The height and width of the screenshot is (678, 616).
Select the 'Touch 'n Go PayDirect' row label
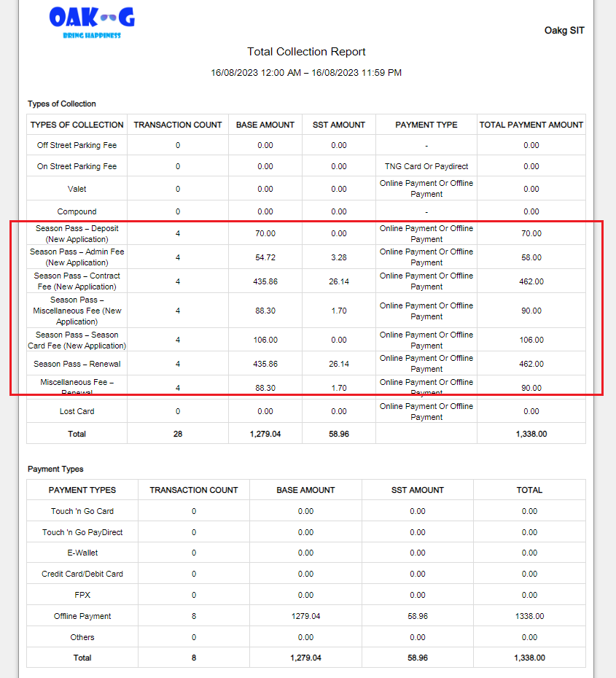(82, 532)
